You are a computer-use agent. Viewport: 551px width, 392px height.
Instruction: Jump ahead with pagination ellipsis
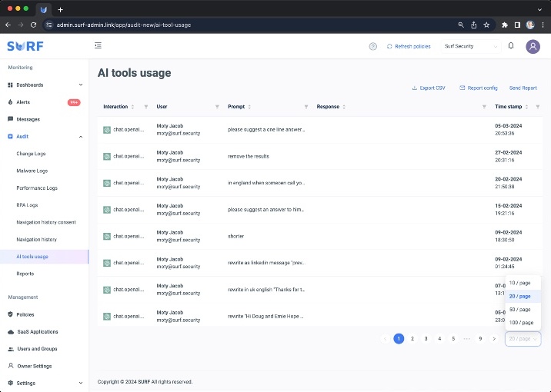coord(466,339)
